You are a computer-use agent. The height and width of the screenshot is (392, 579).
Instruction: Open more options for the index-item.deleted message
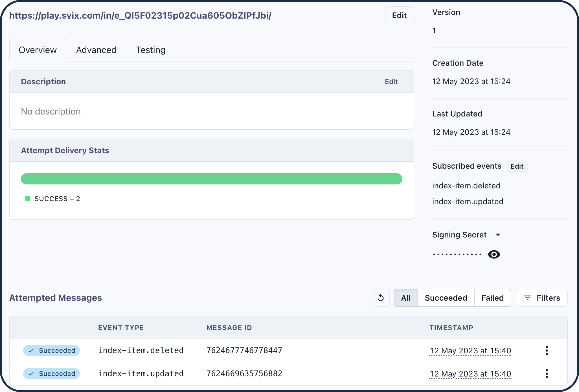point(547,351)
